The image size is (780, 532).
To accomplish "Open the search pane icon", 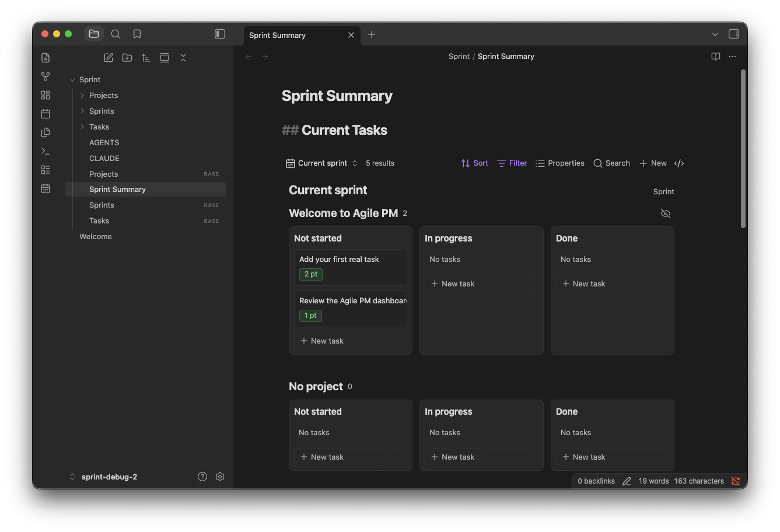I will pyautogui.click(x=116, y=34).
